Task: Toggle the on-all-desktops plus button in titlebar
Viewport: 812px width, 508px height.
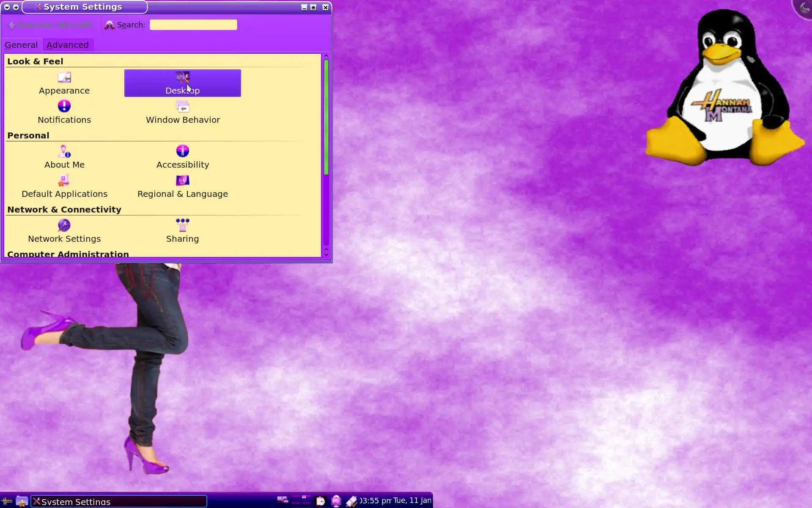Action: 16,7
